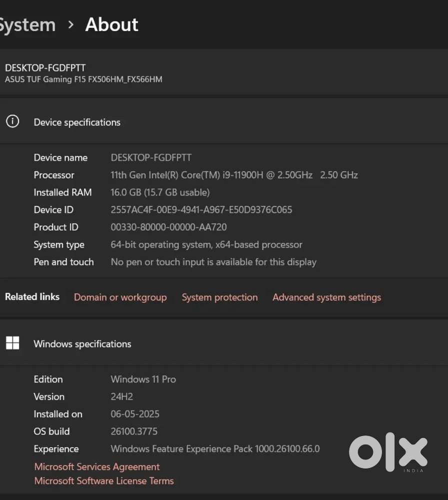Image resolution: width=448 pixels, height=500 pixels.
Task: Expand the Windows specifications section
Action: pos(82,344)
